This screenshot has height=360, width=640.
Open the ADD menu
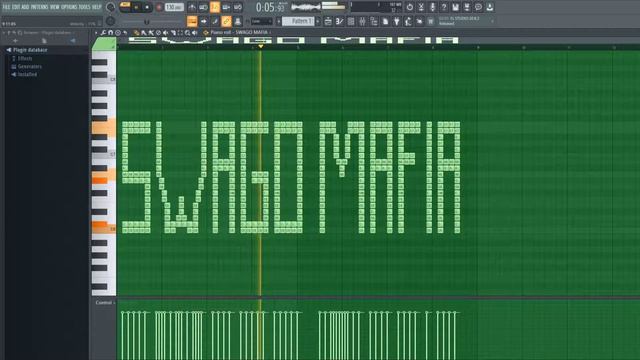(25, 7)
